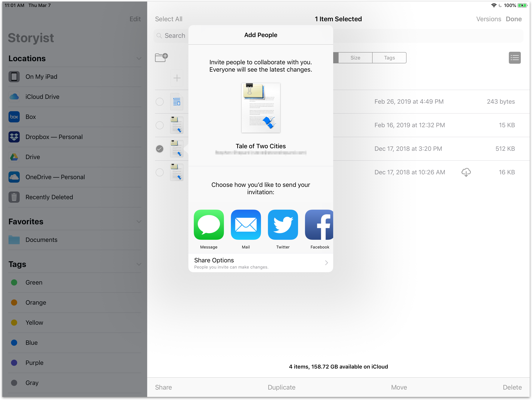Open Versions for selected item
This screenshot has width=532, height=400.
(x=489, y=19)
